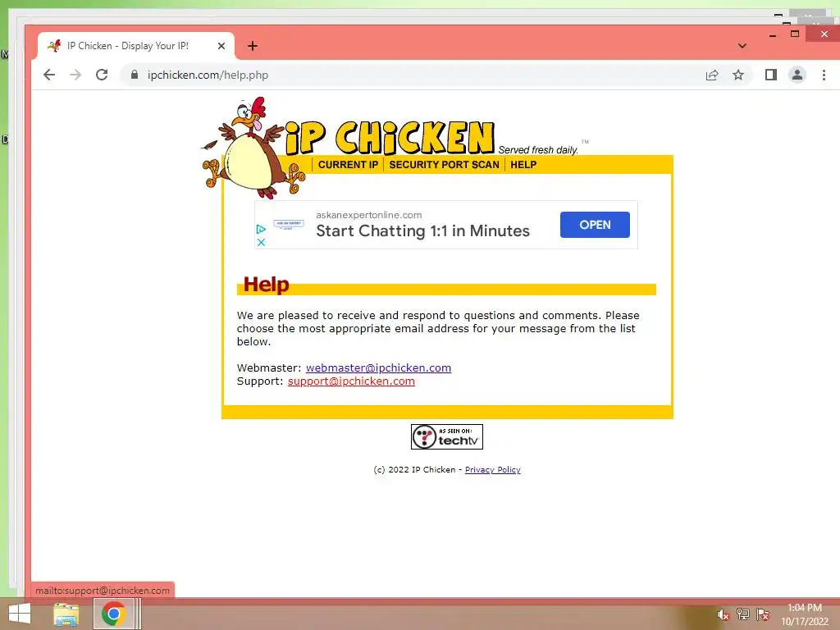Image resolution: width=840 pixels, height=630 pixels.
Task: Click the support@ipchicken.com link
Action: tap(351, 381)
